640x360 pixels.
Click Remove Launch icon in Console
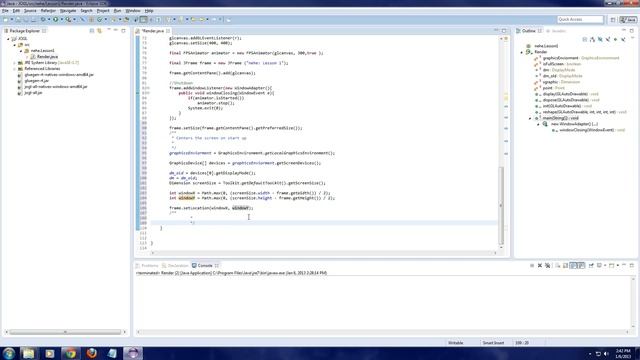pyautogui.click(x=540, y=266)
